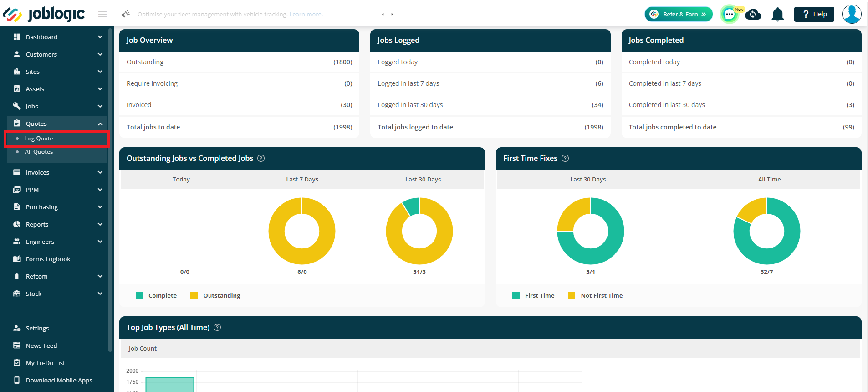Image resolution: width=868 pixels, height=392 pixels.
Task: Toggle the hamburger sidebar menu
Action: tap(102, 14)
